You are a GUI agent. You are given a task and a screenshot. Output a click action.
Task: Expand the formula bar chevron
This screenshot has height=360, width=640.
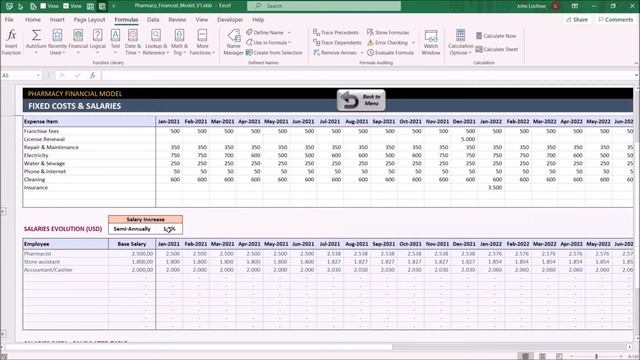(x=636, y=76)
